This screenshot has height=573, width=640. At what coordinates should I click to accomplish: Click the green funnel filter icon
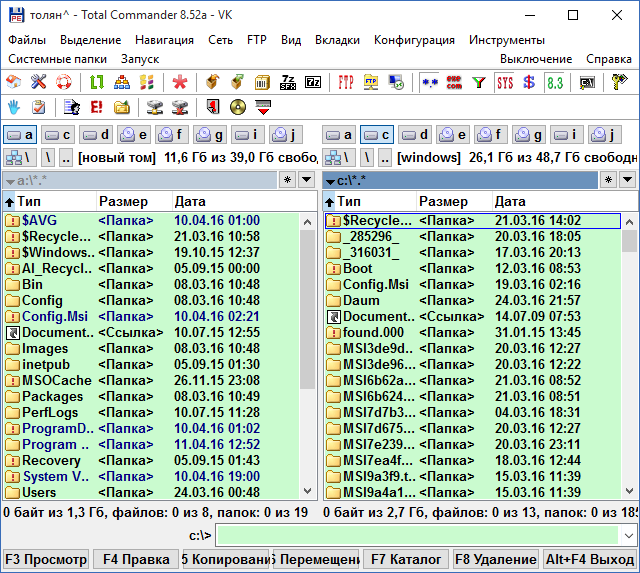pos(479,82)
